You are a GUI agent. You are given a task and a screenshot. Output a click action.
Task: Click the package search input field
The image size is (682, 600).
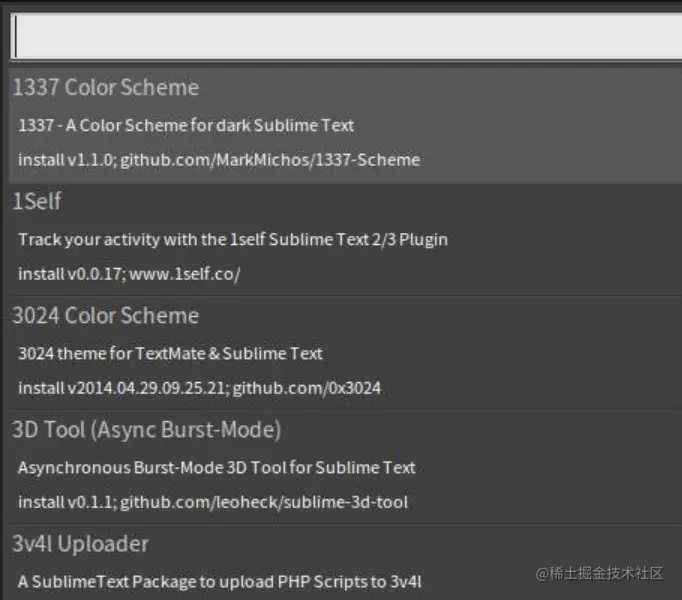(x=345, y=37)
